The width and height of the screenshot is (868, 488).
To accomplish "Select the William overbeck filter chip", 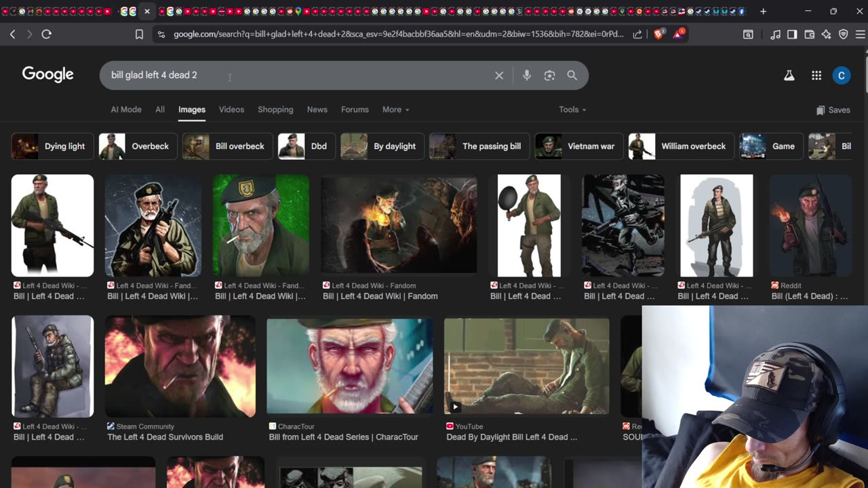I will [x=681, y=146].
